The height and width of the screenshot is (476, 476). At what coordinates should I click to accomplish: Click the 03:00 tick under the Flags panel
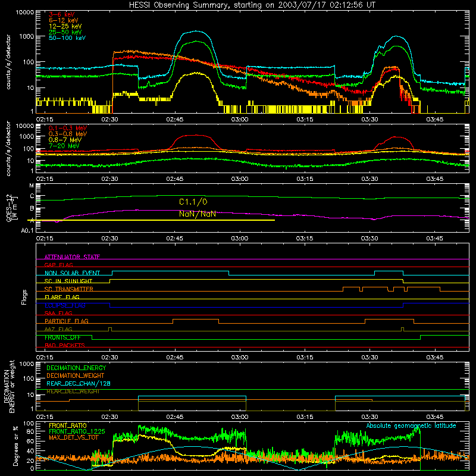(x=240, y=358)
